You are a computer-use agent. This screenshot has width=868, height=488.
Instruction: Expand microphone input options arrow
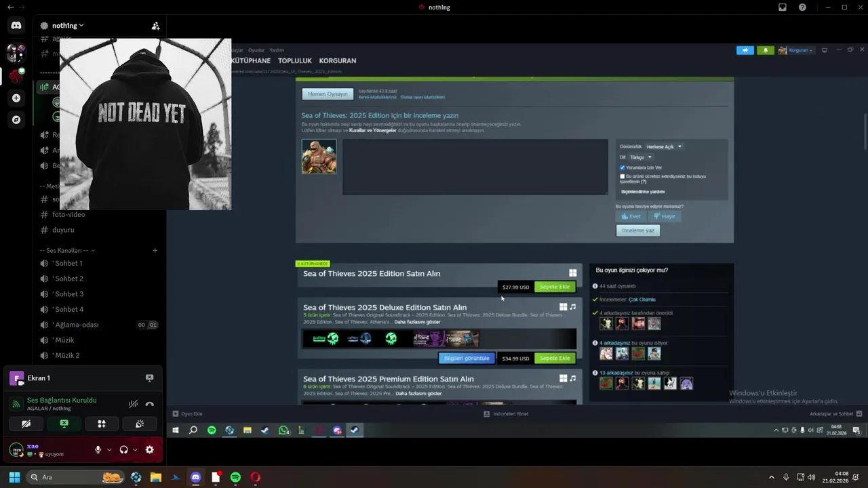109,450
